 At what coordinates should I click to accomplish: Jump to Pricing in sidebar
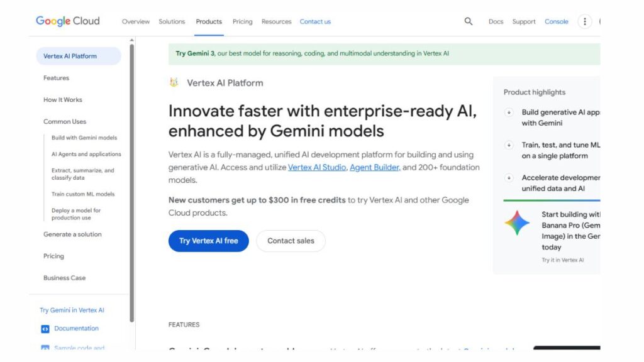54,256
